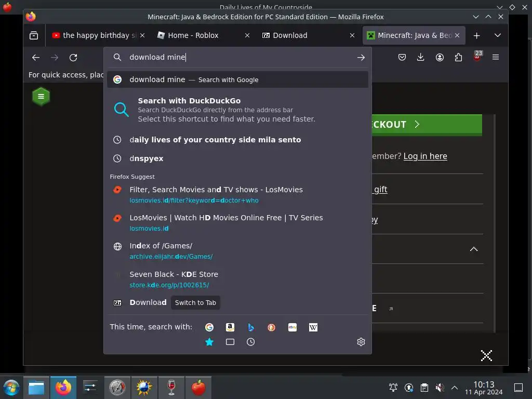Click the clock showing 10:13
The width and height of the screenshot is (532, 399).
(x=484, y=388)
